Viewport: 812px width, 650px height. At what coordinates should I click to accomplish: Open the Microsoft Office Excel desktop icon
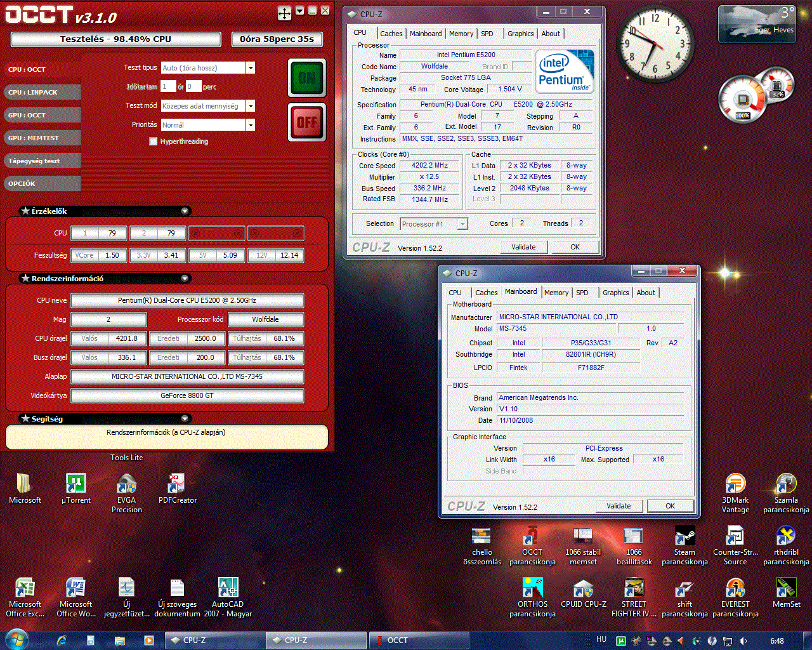(25, 597)
